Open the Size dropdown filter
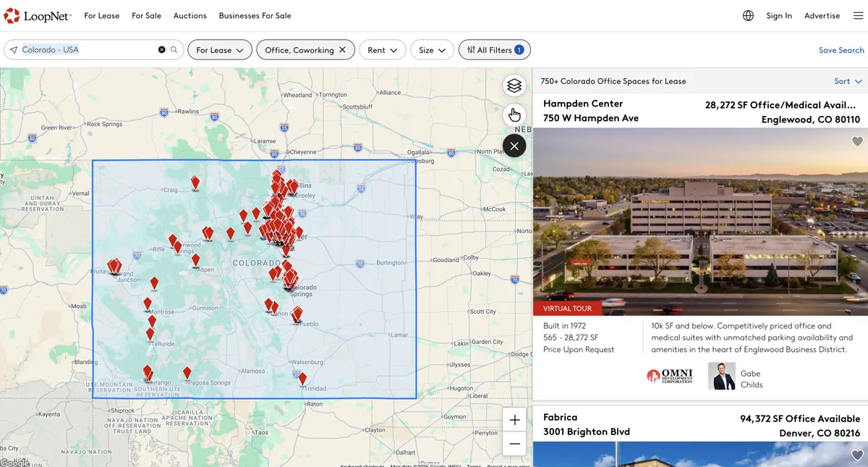The width and height of the screenshot is (868, 467). click(433, 50)
